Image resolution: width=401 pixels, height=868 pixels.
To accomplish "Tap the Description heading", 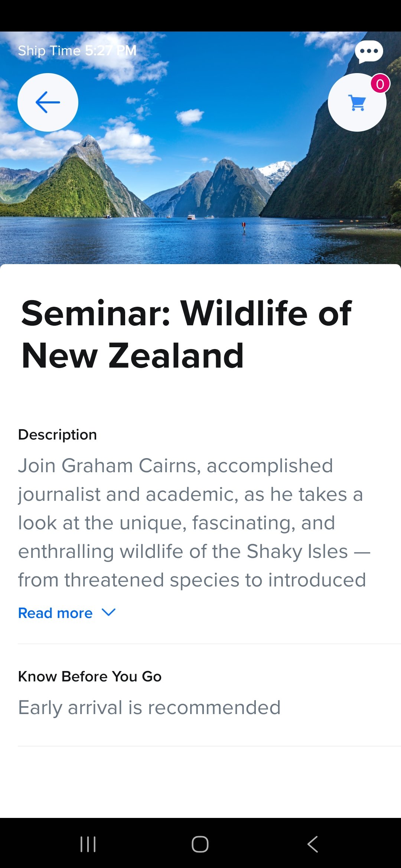I will [x=58, y=434].
